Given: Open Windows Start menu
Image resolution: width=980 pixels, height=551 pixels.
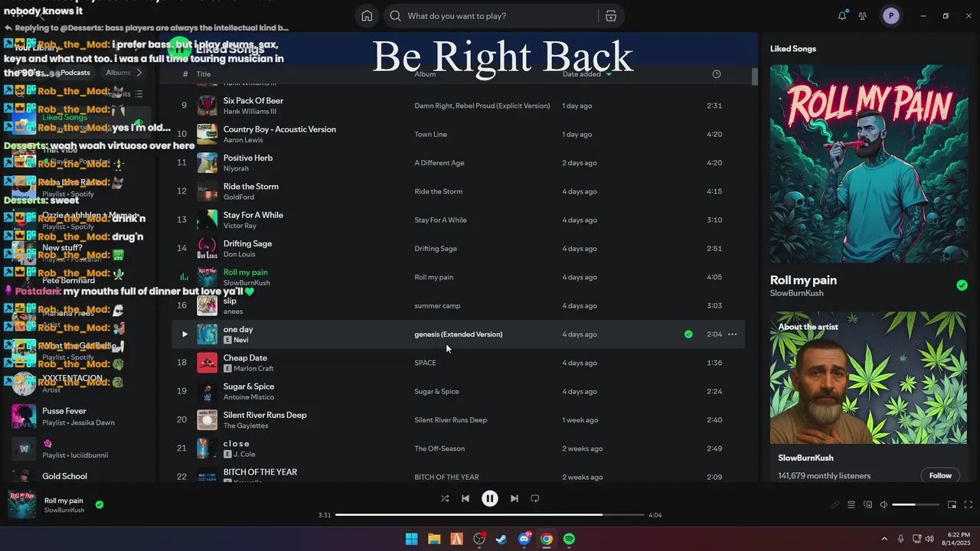Looking at the screenshot, I should tap(411, 539).
